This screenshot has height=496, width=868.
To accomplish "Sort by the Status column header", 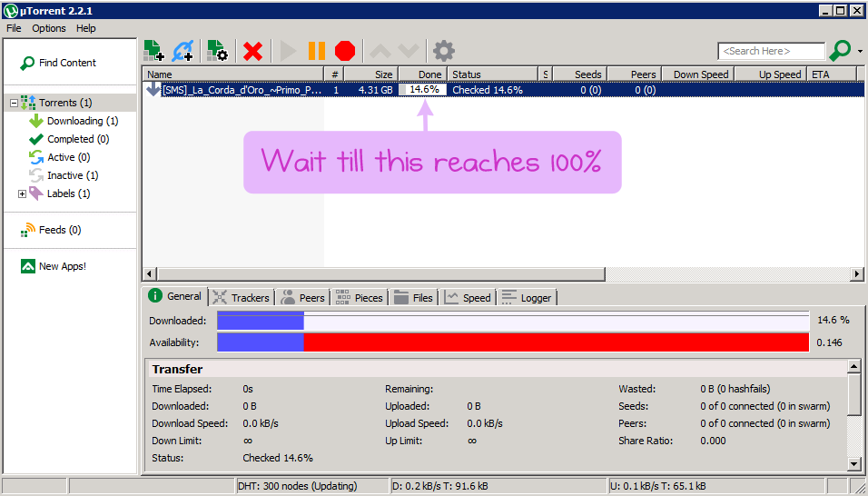I will pyautogui.click(x=493, y=74).
